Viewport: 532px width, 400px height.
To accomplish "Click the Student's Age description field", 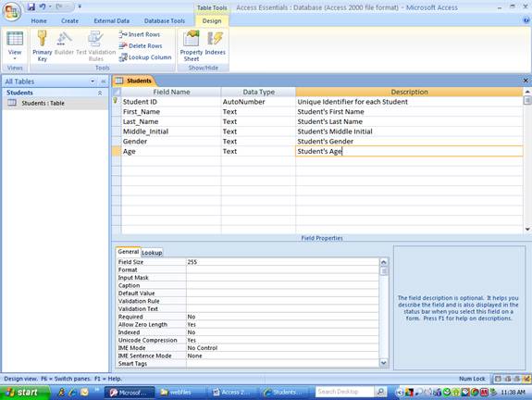I will pyautogui.click(x=409, y=151).
